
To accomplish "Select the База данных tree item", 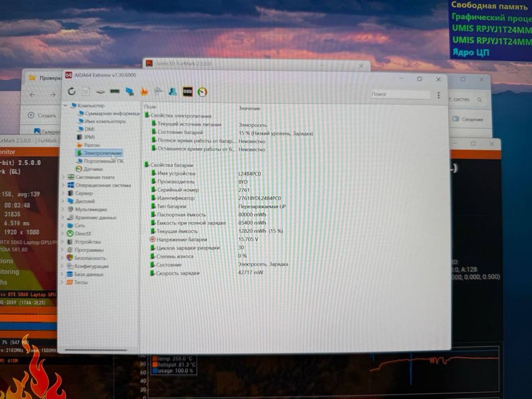I will pyautogui.click(x=85, y=274).
